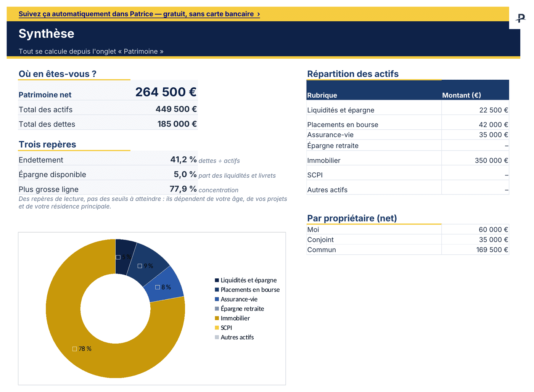Click the 185 000 € total debts value

177,124
